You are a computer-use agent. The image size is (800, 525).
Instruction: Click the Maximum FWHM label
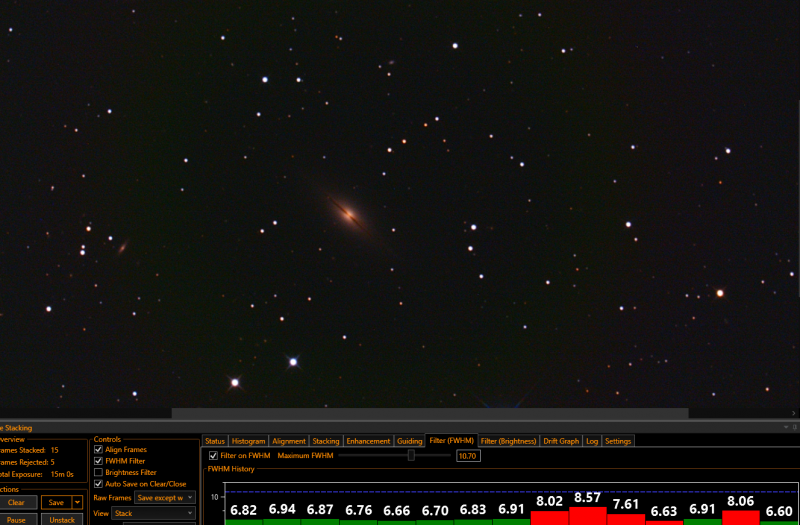click(x=306, y=455)
